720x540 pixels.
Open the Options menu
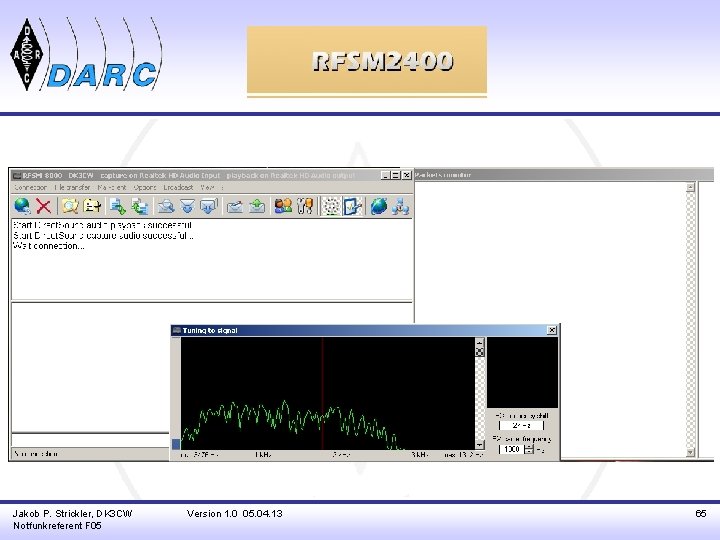pyautogui.click(x=145, y=187)
